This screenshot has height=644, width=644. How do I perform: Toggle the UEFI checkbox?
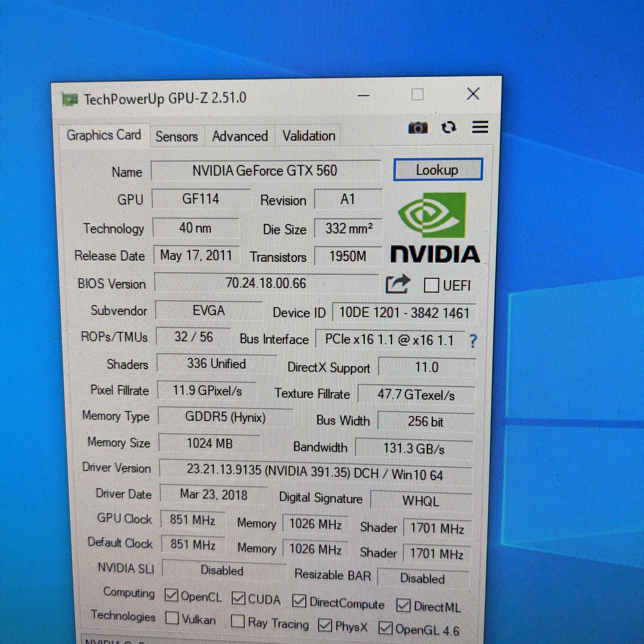(431, 285)
